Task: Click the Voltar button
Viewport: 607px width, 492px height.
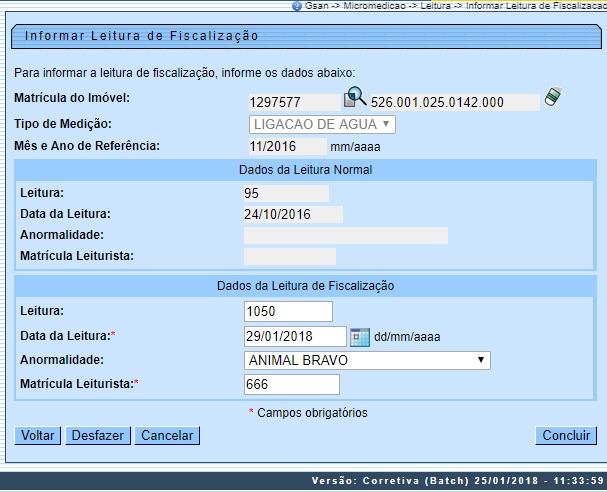Action: click(x=38, y=435)
